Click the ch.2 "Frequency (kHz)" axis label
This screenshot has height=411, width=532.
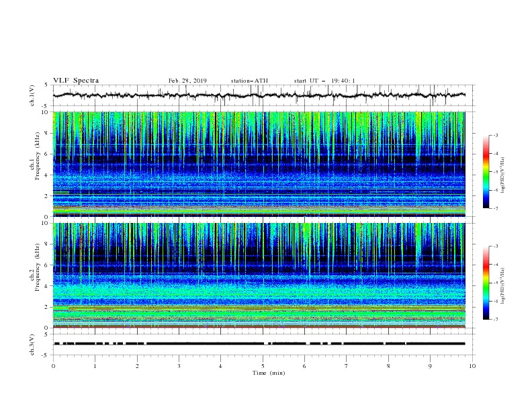38,267
